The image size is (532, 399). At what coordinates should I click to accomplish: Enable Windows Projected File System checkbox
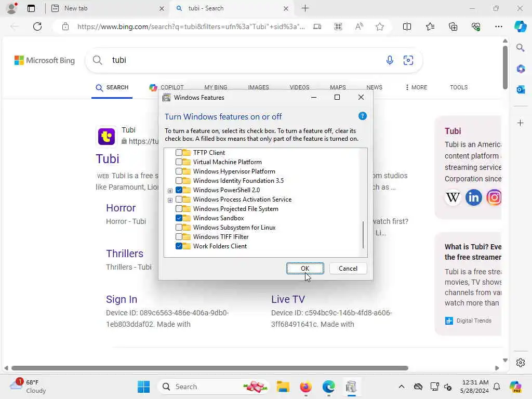[x=179, y=209]
